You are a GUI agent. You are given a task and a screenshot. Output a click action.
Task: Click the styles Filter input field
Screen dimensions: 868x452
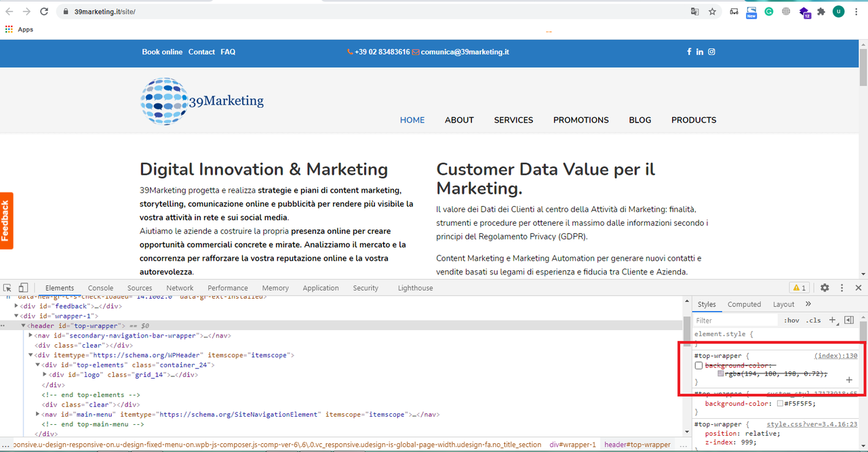tap(736, 321)
